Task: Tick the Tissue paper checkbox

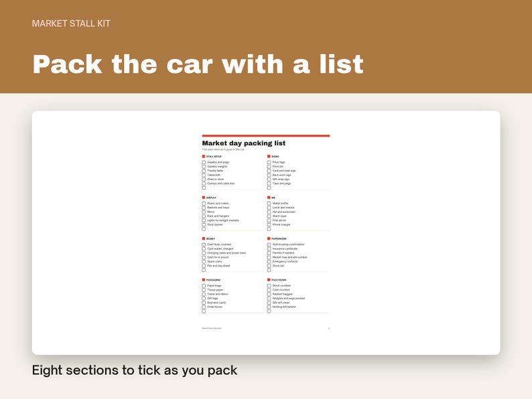Action: pos(204,290)
